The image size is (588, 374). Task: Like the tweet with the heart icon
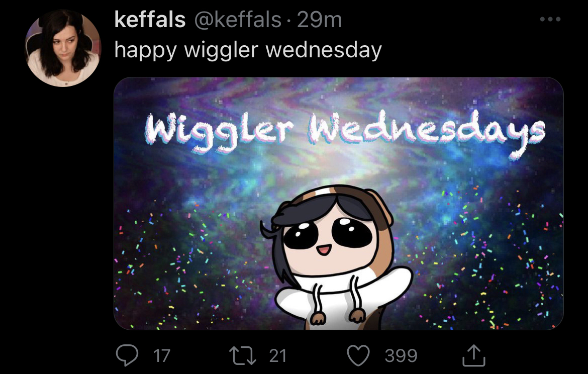pos(358,355)
